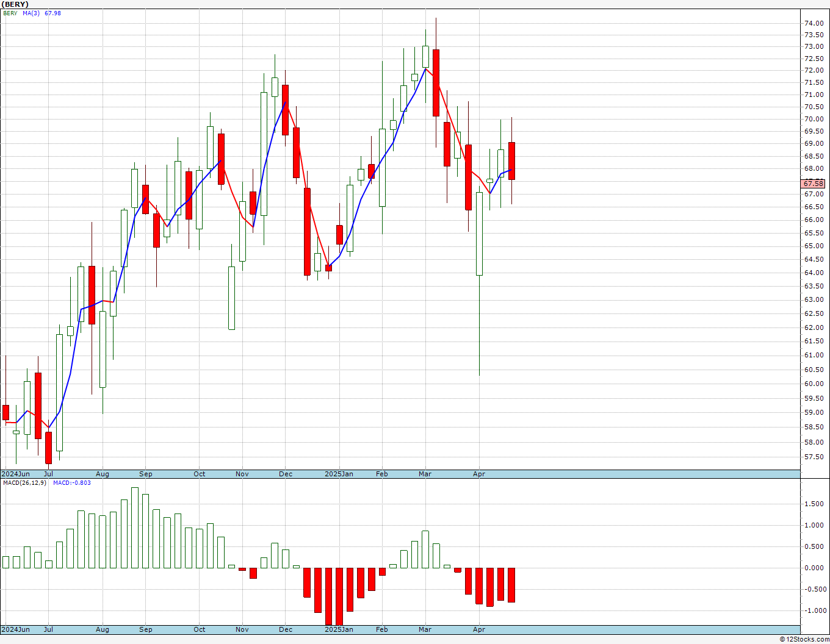Click the (BERY) chart title in parentheses
Screen dimensions: 830x644
[15, 4]
